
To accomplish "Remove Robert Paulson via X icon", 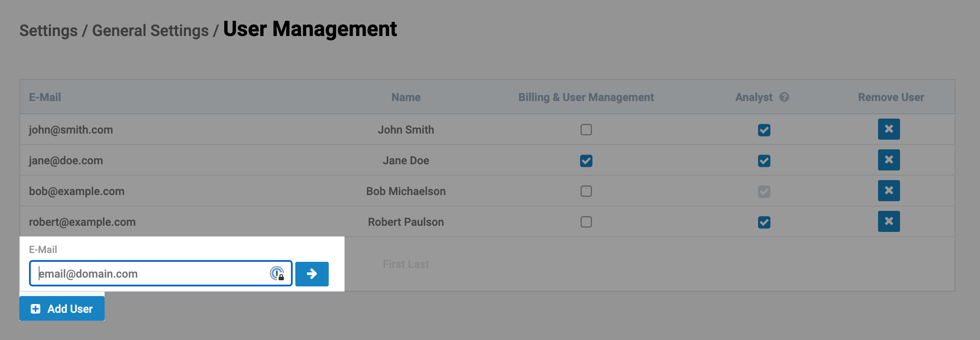I will (889, 221).
